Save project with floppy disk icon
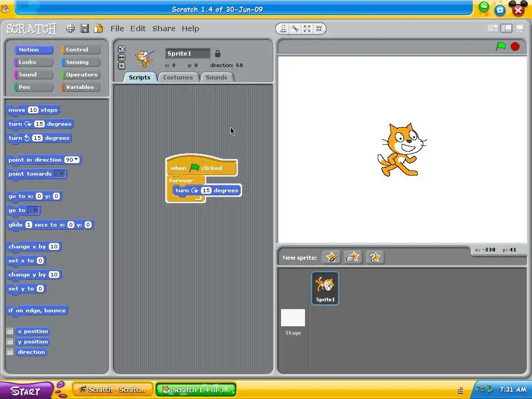Viewport: 532px width, 399px height. (85, 29)
